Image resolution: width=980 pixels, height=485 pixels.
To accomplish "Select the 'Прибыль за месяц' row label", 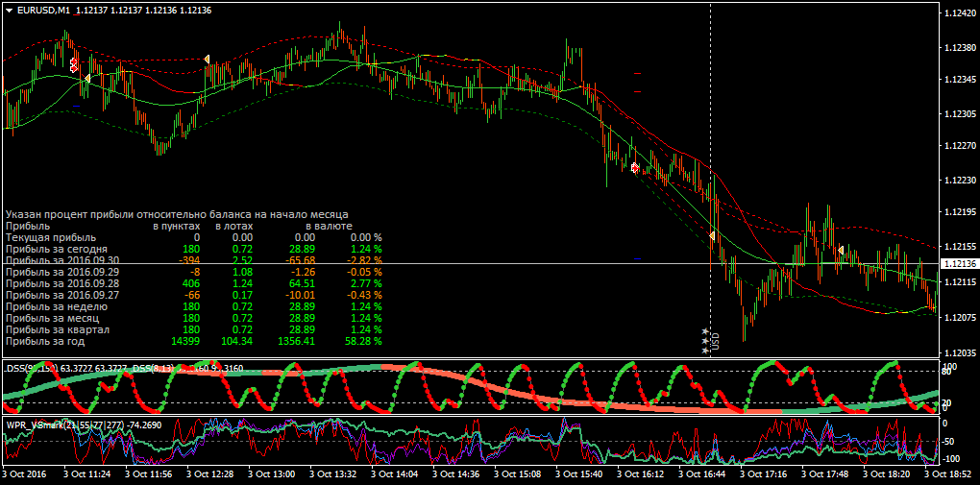I will (x=53, y=318).
